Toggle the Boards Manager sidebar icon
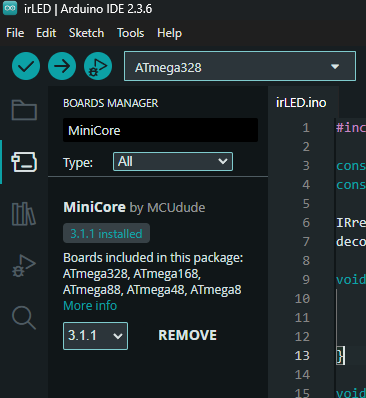This screenshot has height=398, width=366. (x=24, y=162)
